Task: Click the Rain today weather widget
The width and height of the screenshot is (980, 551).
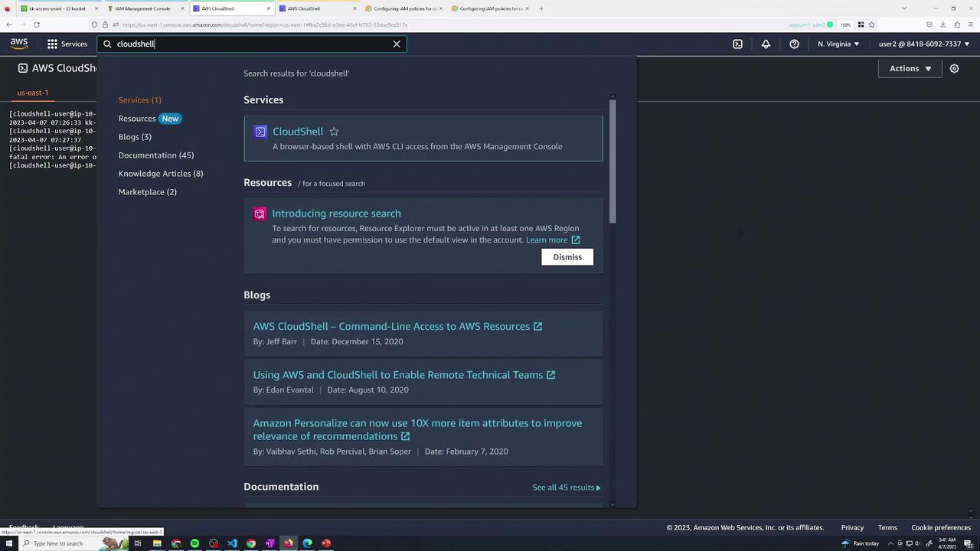Action: coord(861,543)
